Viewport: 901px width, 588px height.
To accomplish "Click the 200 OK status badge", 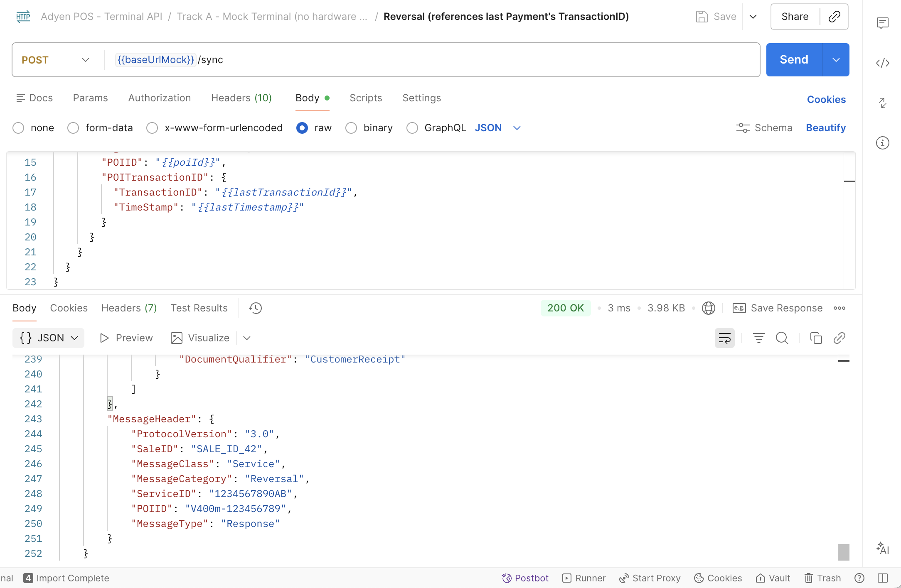I will click(x=565, y=308).
